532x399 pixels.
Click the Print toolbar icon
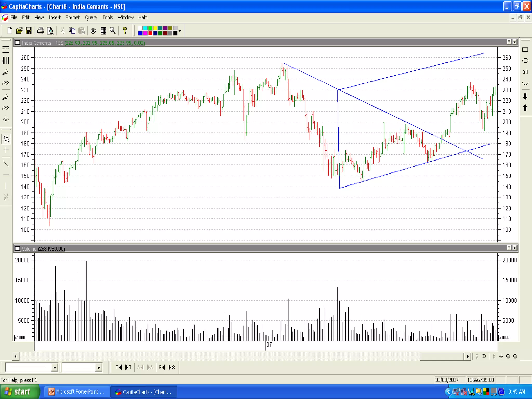(41, 31)
